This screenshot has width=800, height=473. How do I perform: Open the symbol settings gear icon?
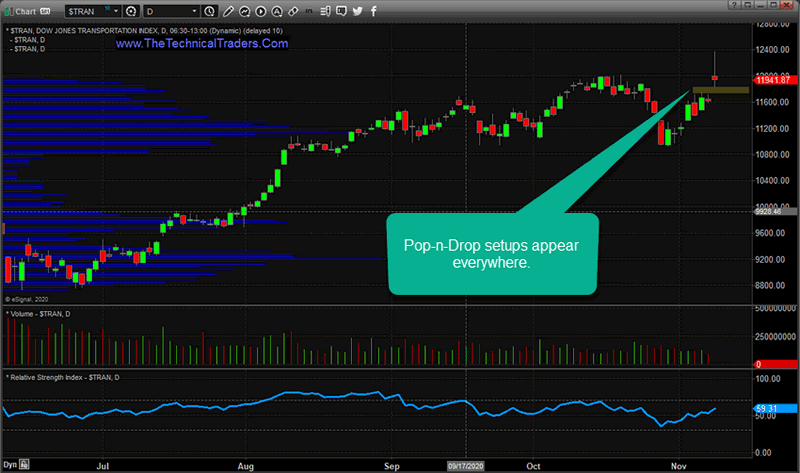coord(131,11)
